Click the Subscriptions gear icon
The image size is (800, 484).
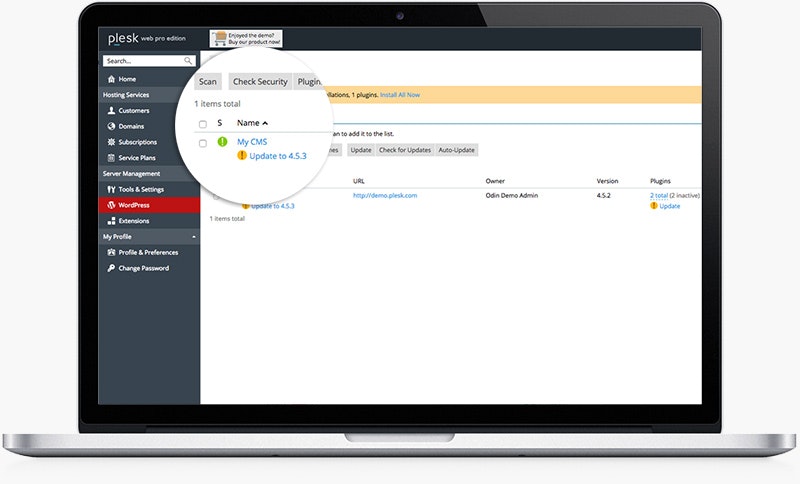coord(111,142)
